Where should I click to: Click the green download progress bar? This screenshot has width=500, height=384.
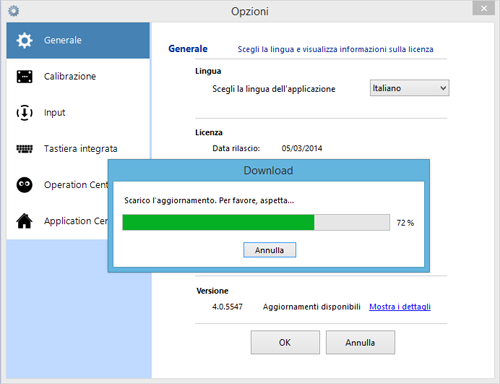[256, 222]
